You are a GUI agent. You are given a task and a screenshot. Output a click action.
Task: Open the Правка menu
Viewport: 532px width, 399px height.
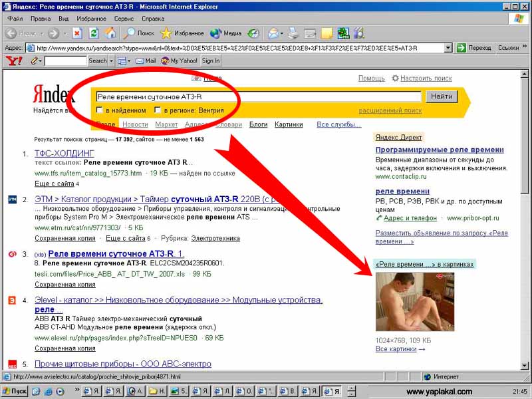[x=41, y=19]
